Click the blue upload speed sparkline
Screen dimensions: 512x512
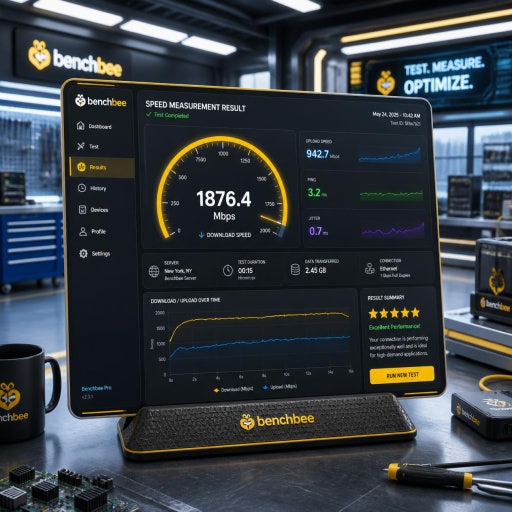pos(389,156)
